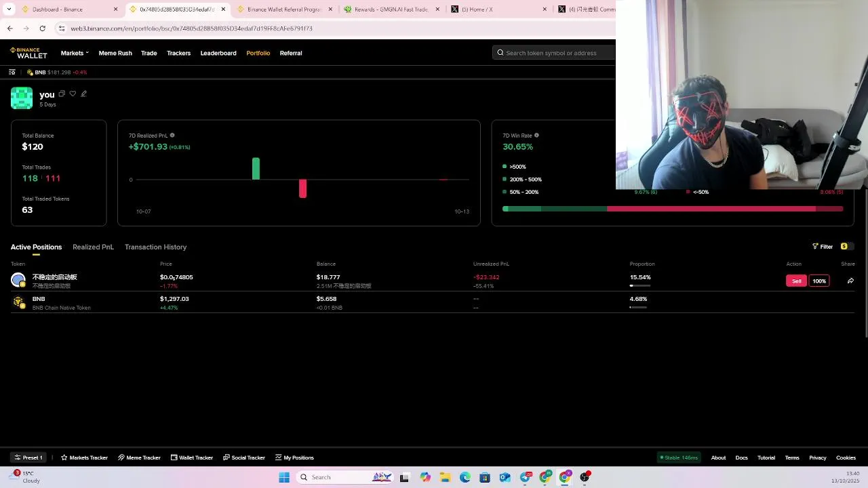Click the green pixel avatar of 'you'
Screen dimensions: 868x488
click(x=22, y=98)
